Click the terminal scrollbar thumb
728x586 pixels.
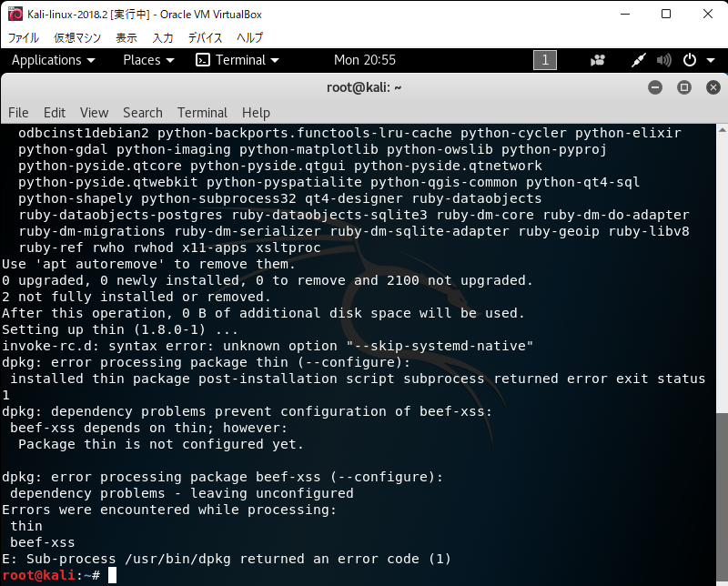click(x=722, y=497)
